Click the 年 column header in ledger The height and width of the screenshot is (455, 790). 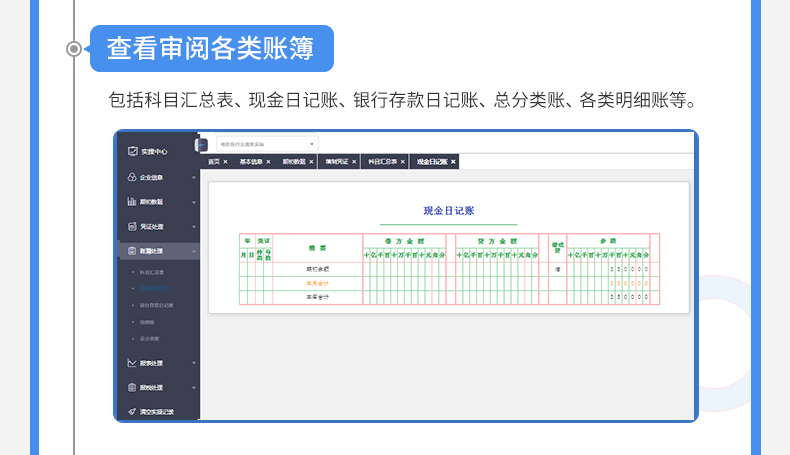click(x=247, y=241)
